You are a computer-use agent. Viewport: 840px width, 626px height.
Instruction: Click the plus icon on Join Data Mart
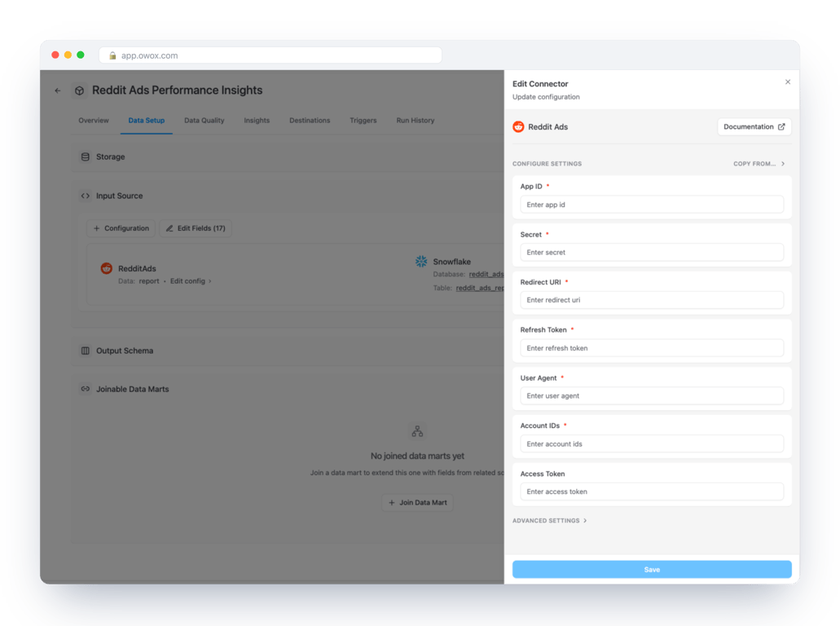pyautogui.click(x=392, y=503)
